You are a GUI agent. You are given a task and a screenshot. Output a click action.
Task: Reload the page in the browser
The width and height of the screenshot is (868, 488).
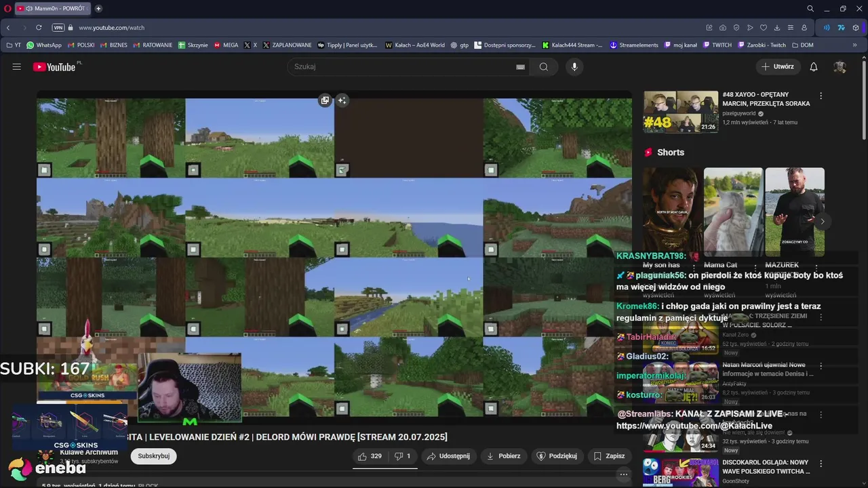click(x=39, y=28)
